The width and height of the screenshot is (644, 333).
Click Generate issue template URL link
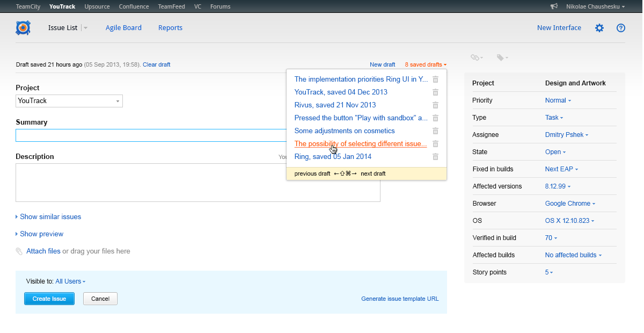tap(400, 299)
